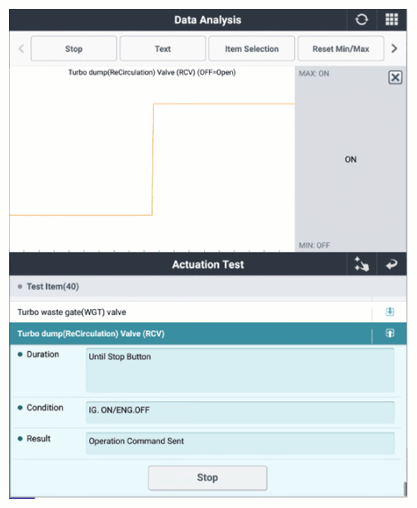Open the grid menu icon in header
The image size is (417, 508).
coord(391,20)
